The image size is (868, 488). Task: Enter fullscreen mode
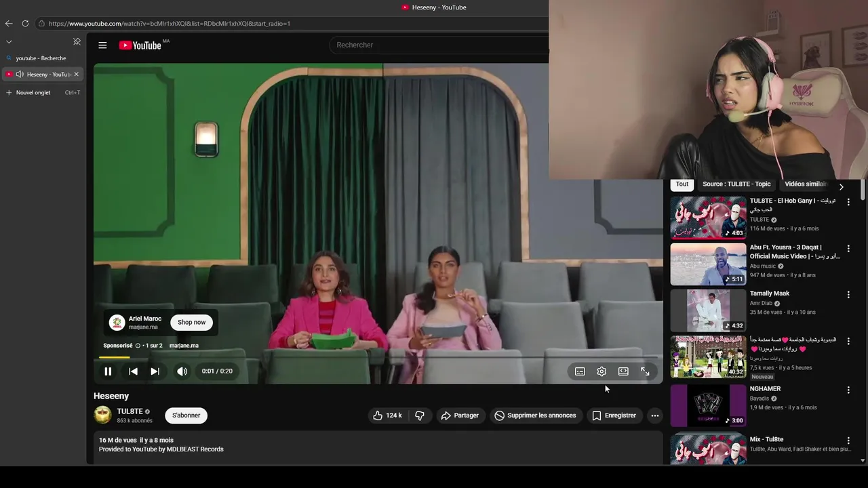tap(645, 371)
